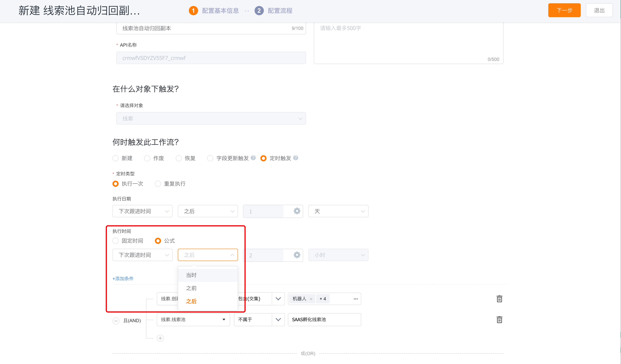
Task: Click the 或(OR) separator label
Action: [308, 353]
